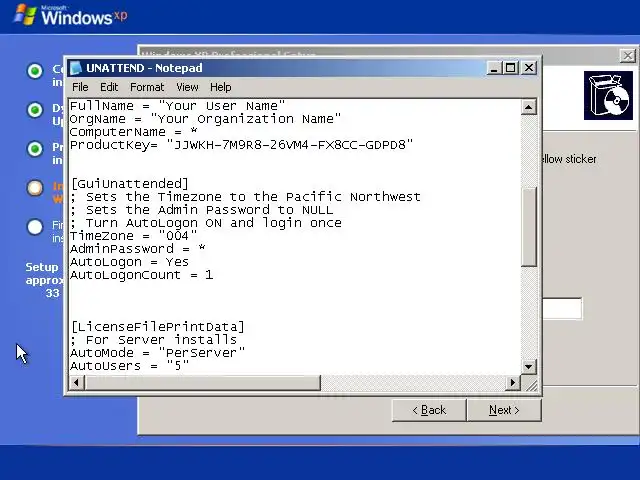640x480 pixels.
Task: Click the horizontal scrollbar left arrow in Notepad
Action: (77, 383)
